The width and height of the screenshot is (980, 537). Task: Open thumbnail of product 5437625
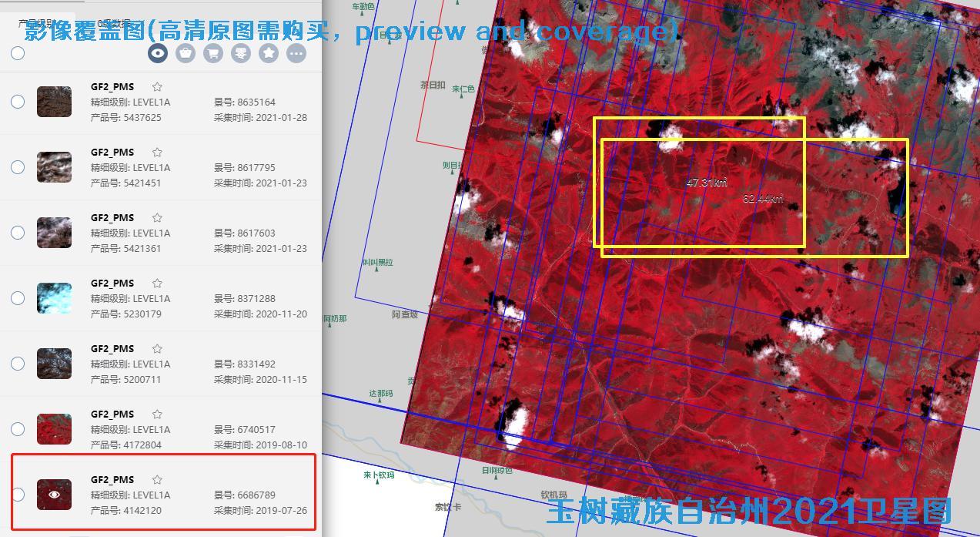coord(54,102)
